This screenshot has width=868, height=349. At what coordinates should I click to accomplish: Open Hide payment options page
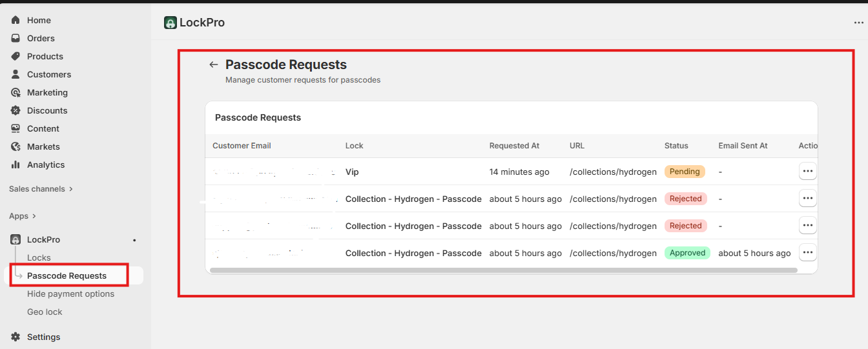tap(70, 294)
